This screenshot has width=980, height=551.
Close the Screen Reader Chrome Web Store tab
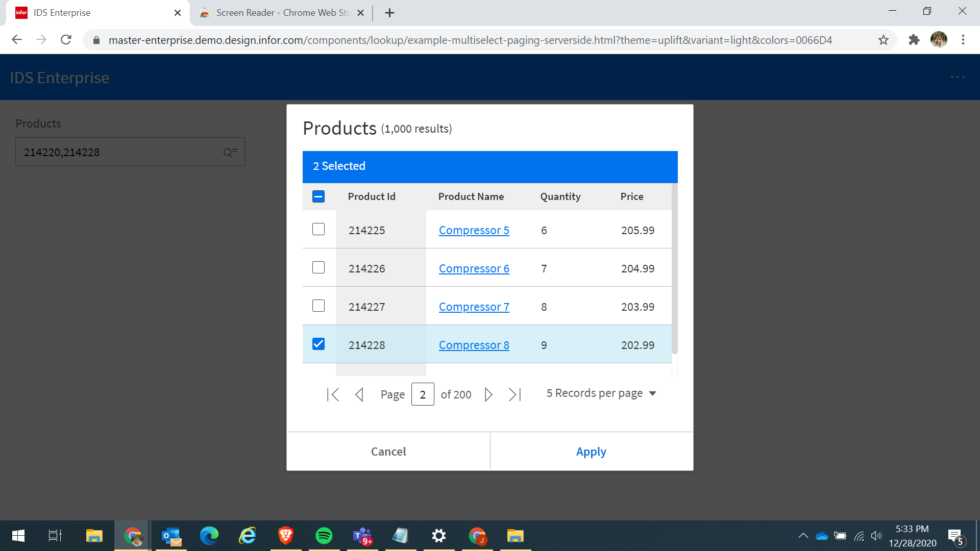click(360, 13)
